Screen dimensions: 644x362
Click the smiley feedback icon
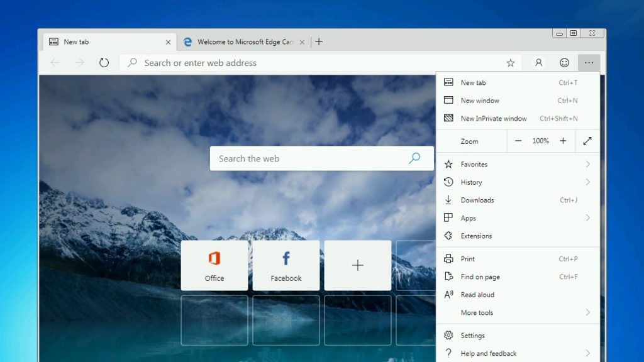(x=564, y=63)
